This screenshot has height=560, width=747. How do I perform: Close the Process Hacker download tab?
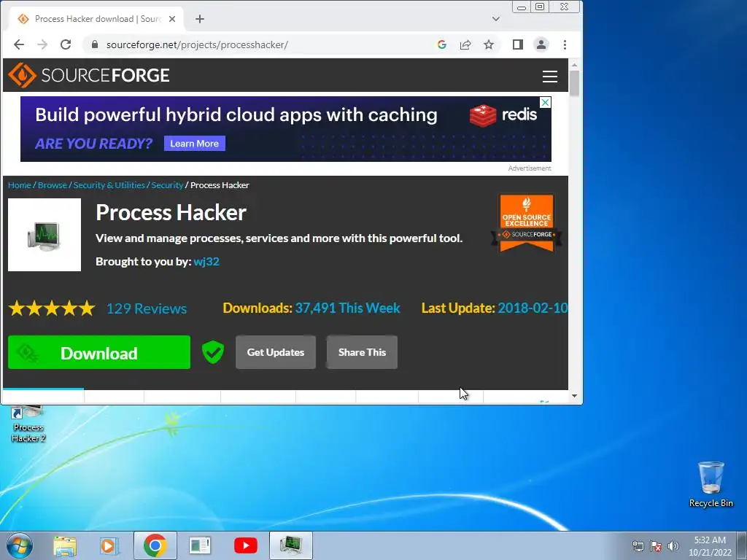point(172,19)
